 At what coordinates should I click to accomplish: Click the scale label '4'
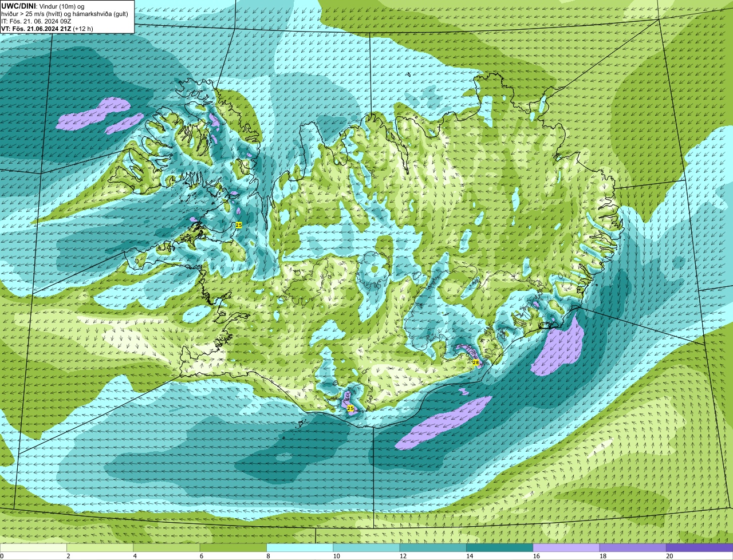click(x=135, y=556)
